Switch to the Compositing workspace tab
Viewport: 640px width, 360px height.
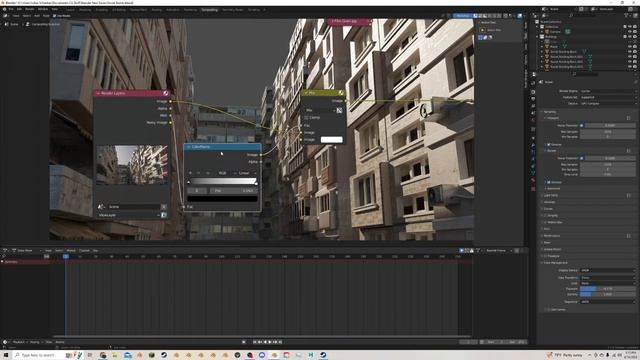209,9
